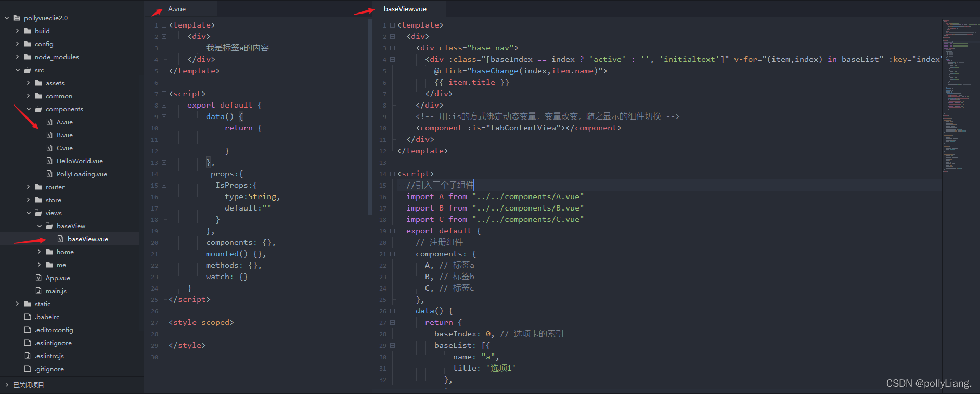Open C.vue in the file tree

click(65, 148)
